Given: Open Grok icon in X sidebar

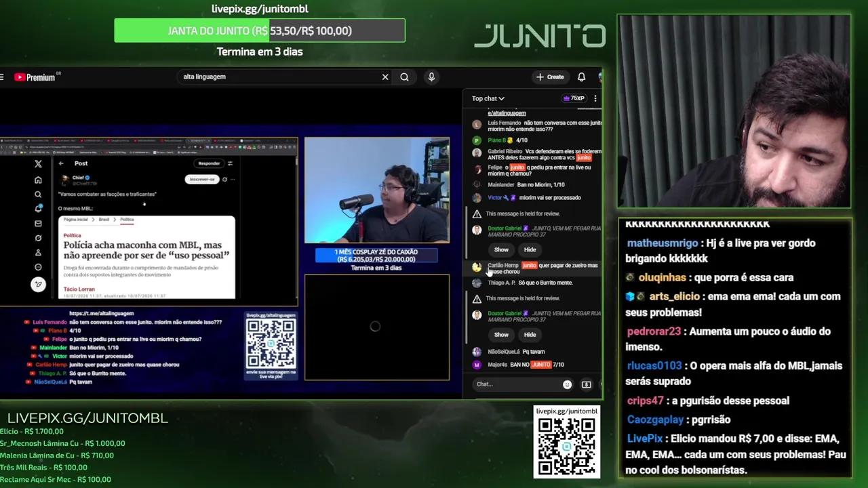Looking at the screenshot, I should pos(38,238).
